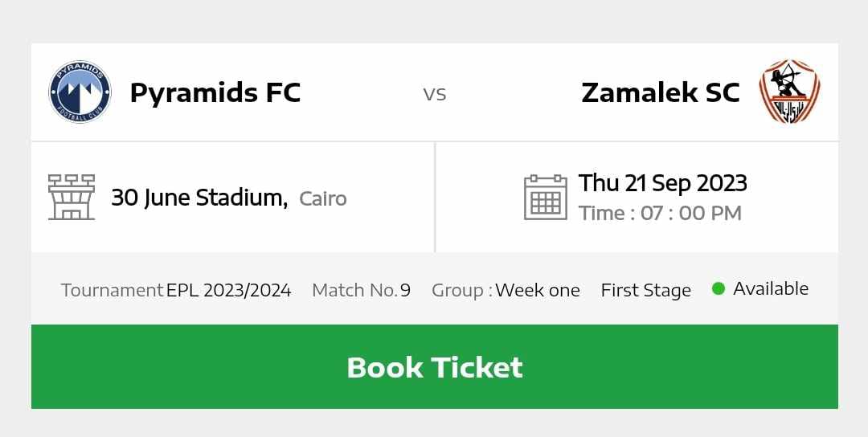Click the Tournament label
The width and height of the screenshot is (868, 437).
[x=112, y=290]
